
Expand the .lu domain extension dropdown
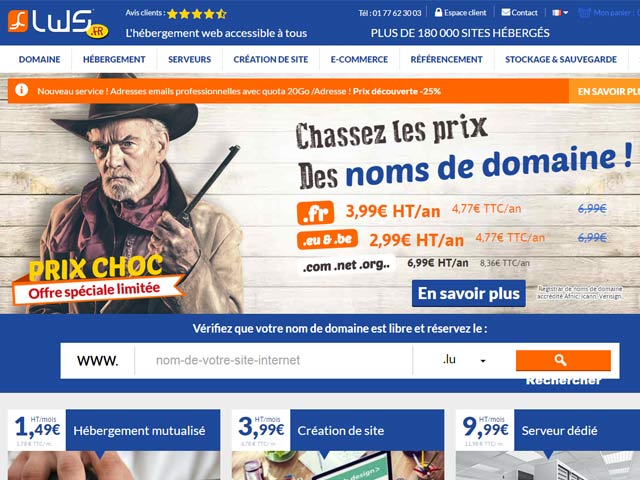[464, 360]
